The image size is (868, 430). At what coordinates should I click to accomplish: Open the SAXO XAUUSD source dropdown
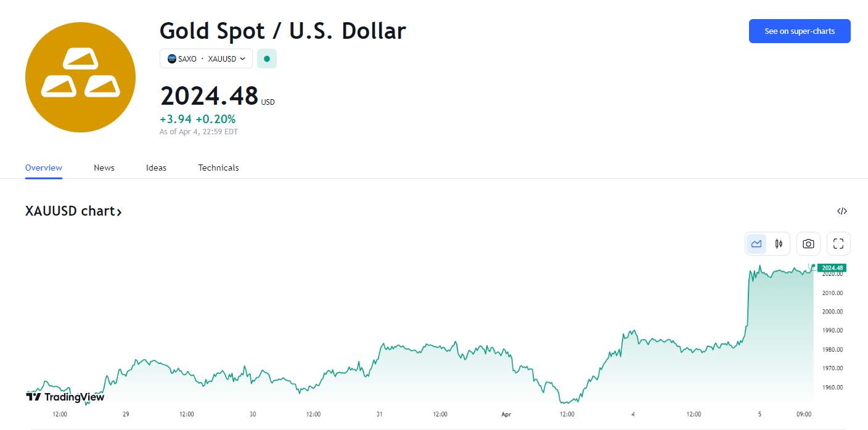206,59
